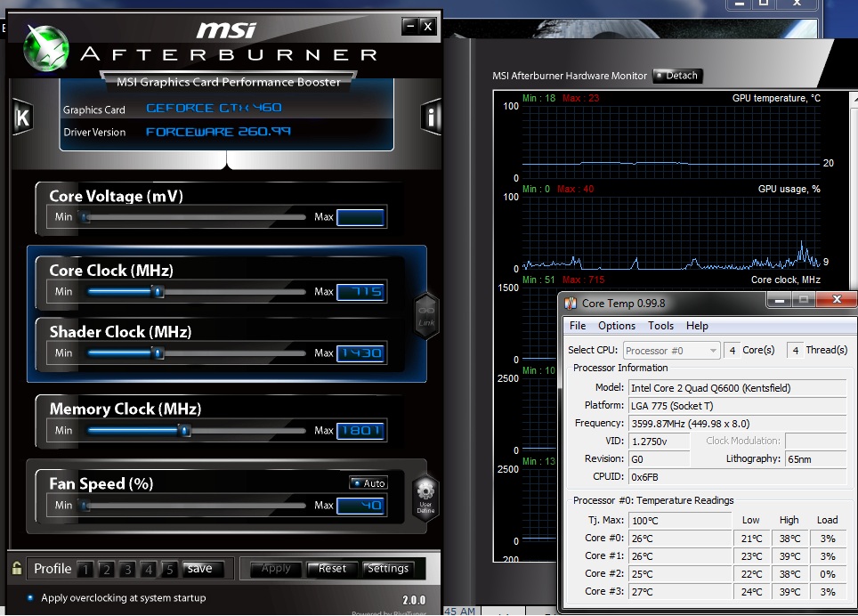Click the Lithography '65nm' field
This screenshot has width=858, height=616.
point(816,459)
